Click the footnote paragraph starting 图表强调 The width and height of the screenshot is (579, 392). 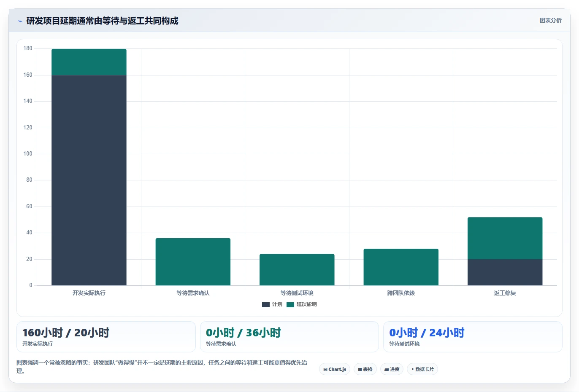click(x=162, y=367)
